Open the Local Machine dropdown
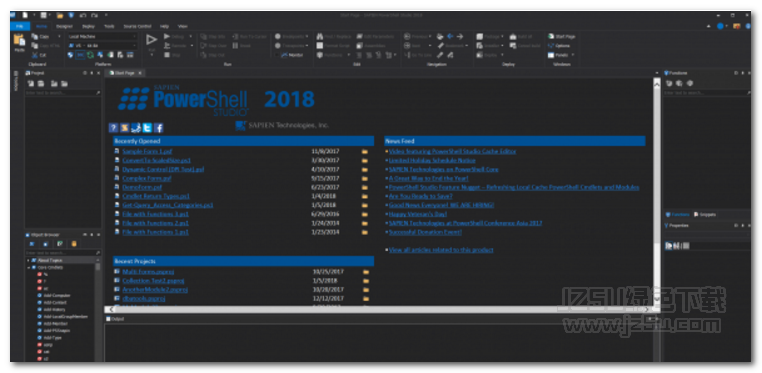This screenshot has height=373, width=762. tap(102, 36)
